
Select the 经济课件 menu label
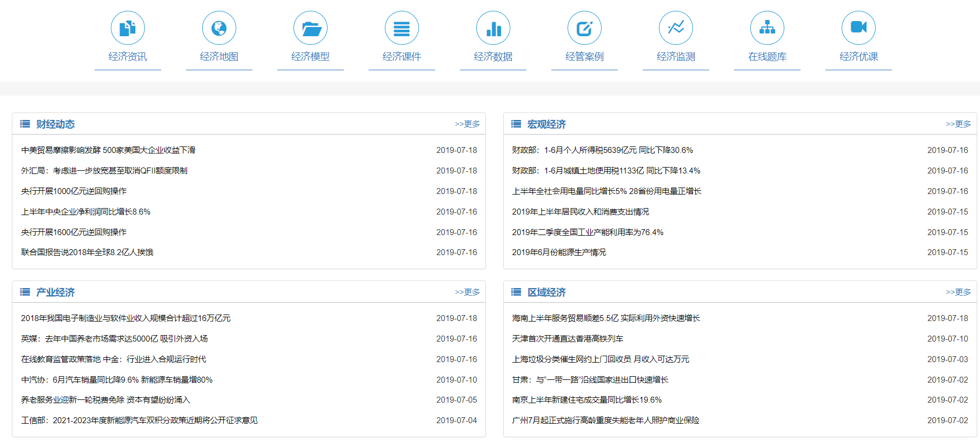click(x=402, y=57)
